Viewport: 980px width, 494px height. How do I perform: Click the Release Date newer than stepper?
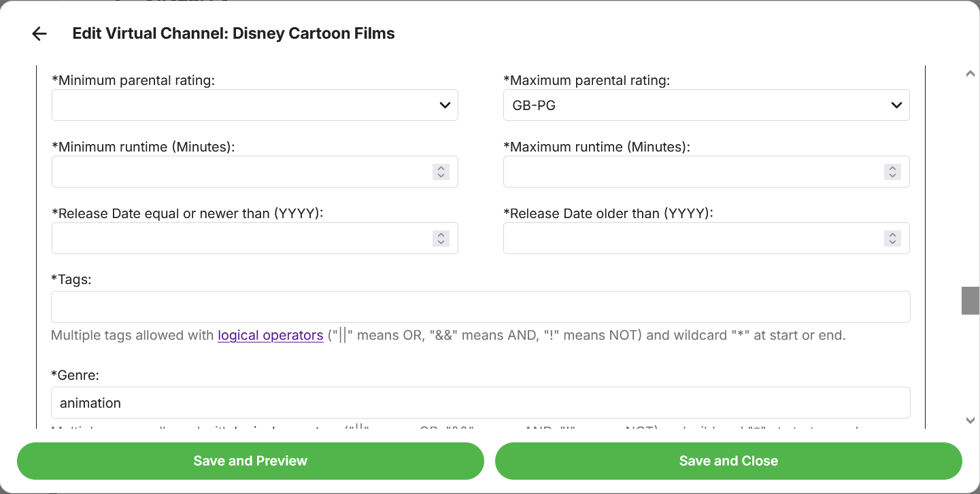[441, 239]
